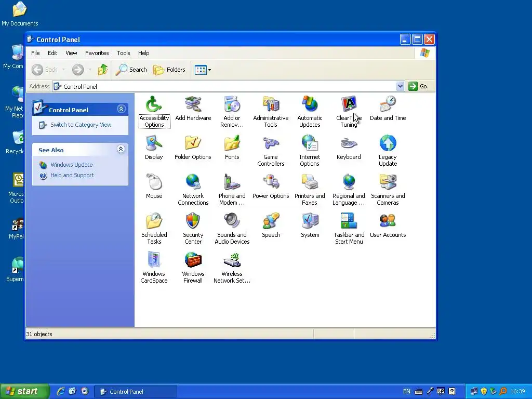
Task: Click Switch to Category View link
Action: pos(81,125)
